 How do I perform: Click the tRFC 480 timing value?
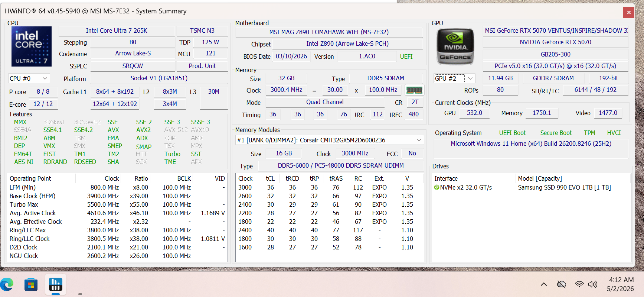click(x=413, y=114)
